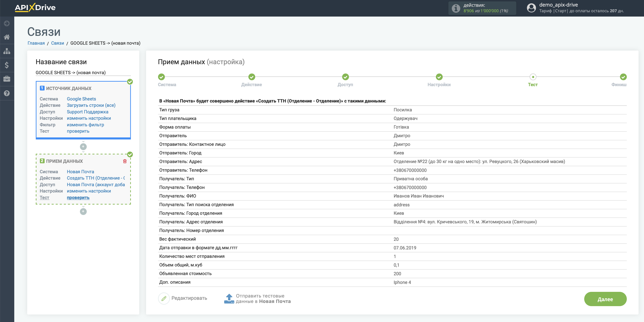Open Связи breadcrumb link

[58, 43]
